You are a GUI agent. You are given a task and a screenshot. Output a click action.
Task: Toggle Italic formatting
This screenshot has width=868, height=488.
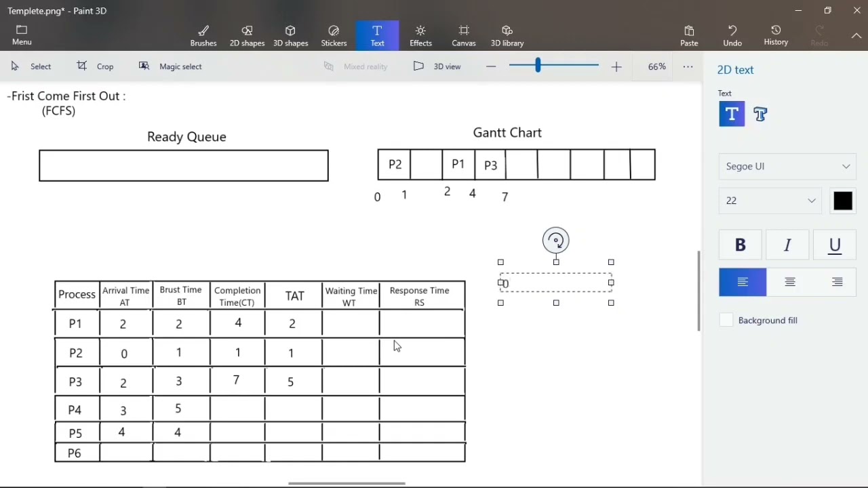tap(787, 245)
